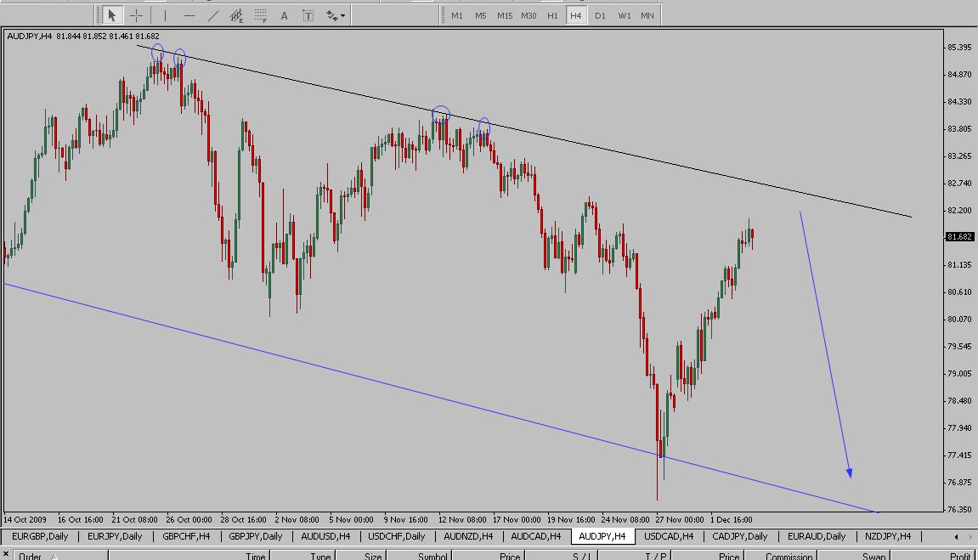The image size is (978, 560).
Task: Open the arrows objects dropdown
Action: (334, 15)
